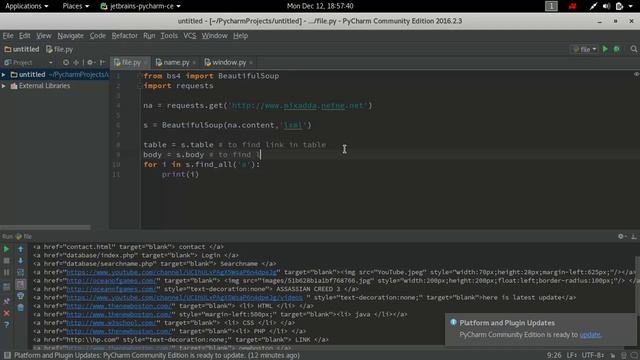This screenshot has height=360, width=640.
Task: Toggle tool window buttons in status bar
Action: (7, 355)
